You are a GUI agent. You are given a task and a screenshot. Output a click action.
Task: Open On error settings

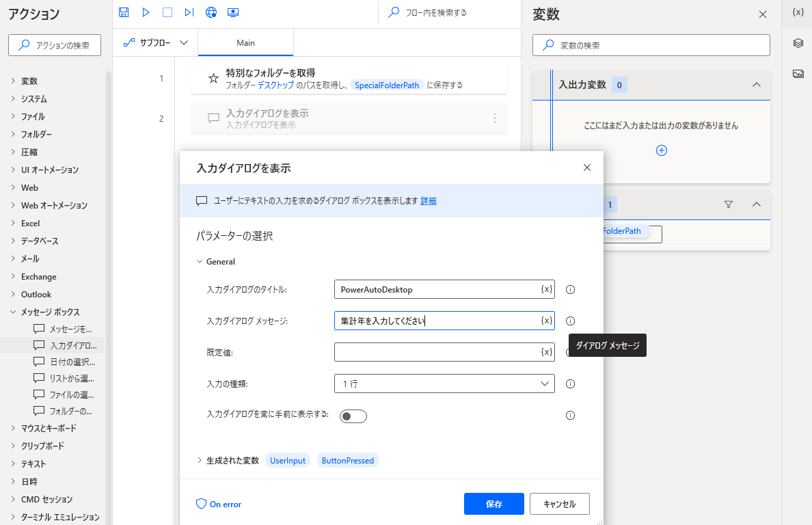pyautogui.click(x=219, y=504)
